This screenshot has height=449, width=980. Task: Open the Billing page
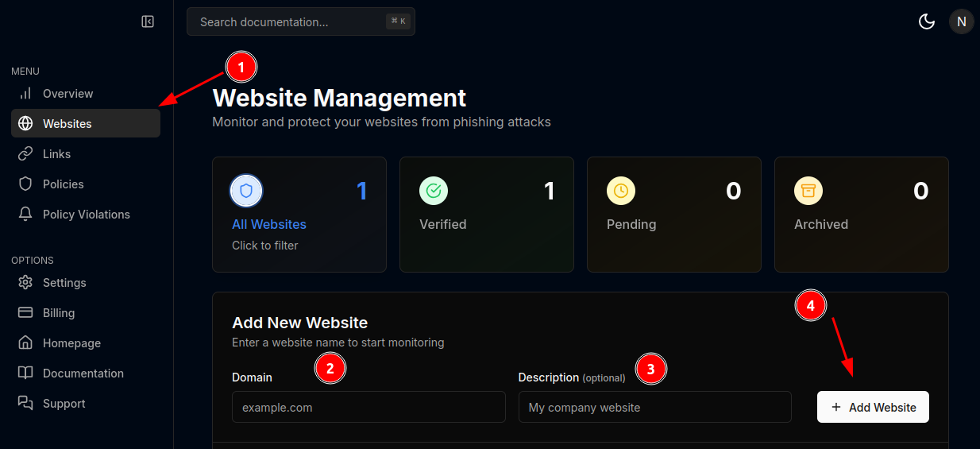(86, 313)
